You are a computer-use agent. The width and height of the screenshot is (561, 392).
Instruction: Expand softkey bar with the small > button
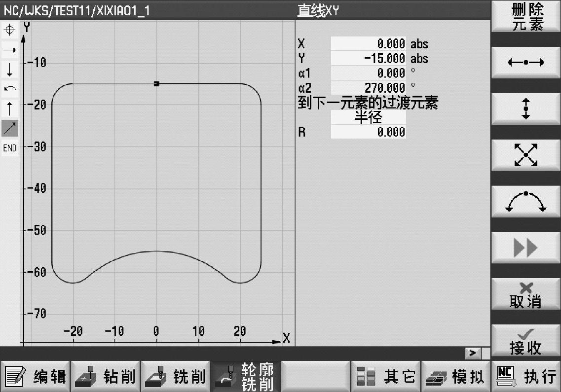(x=473, y=353)
